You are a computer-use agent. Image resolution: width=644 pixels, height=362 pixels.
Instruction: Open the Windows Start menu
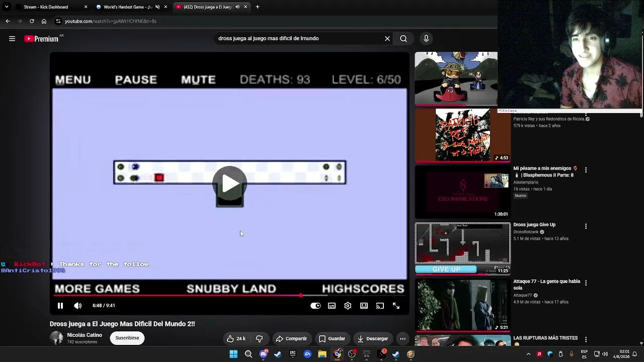tap(233, 354)
